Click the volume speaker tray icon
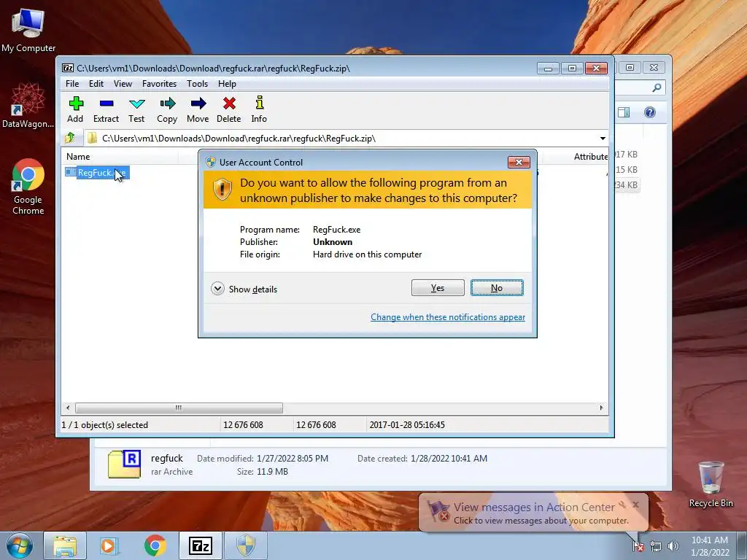Viewport: 747px width, 560px height. pyautogui.click(x=673, y=547)
